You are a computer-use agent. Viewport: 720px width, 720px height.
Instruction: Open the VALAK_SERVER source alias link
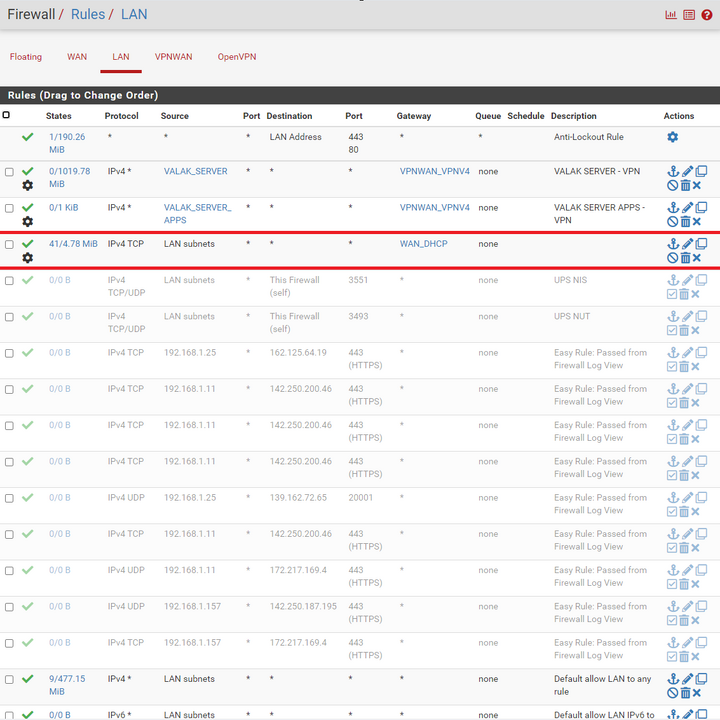coord(195,172)
